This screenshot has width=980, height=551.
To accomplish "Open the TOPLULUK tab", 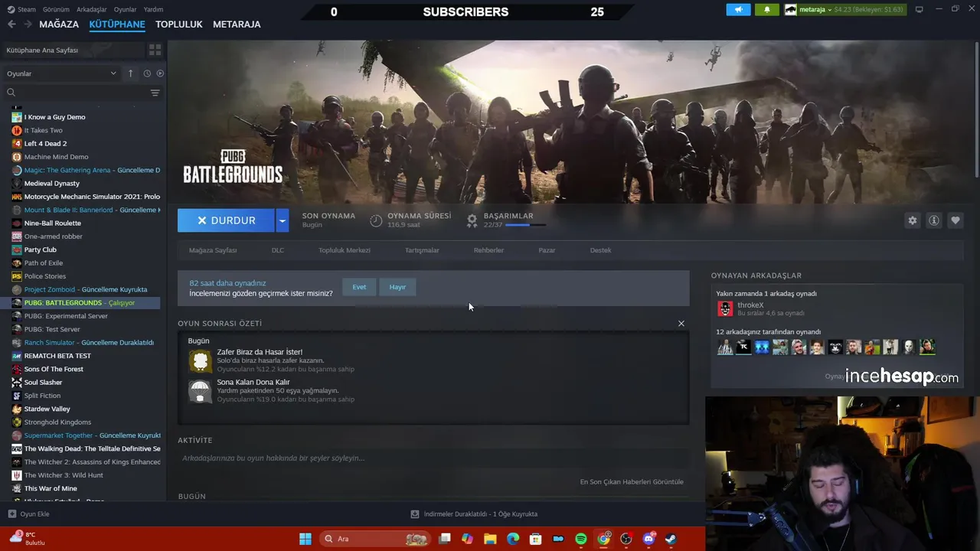I will 178,24.
